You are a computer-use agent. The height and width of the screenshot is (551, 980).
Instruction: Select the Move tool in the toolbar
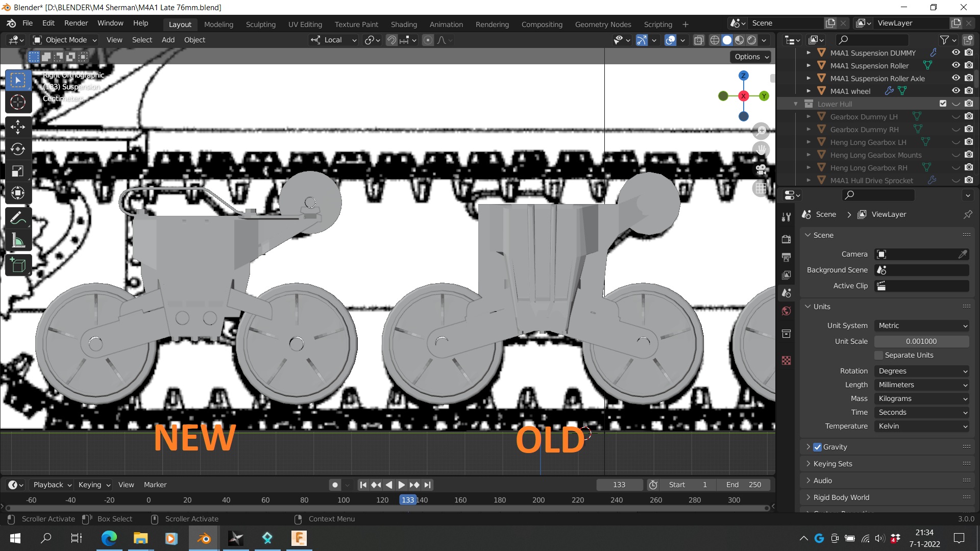pyautogui.click(x=18, y=127)
